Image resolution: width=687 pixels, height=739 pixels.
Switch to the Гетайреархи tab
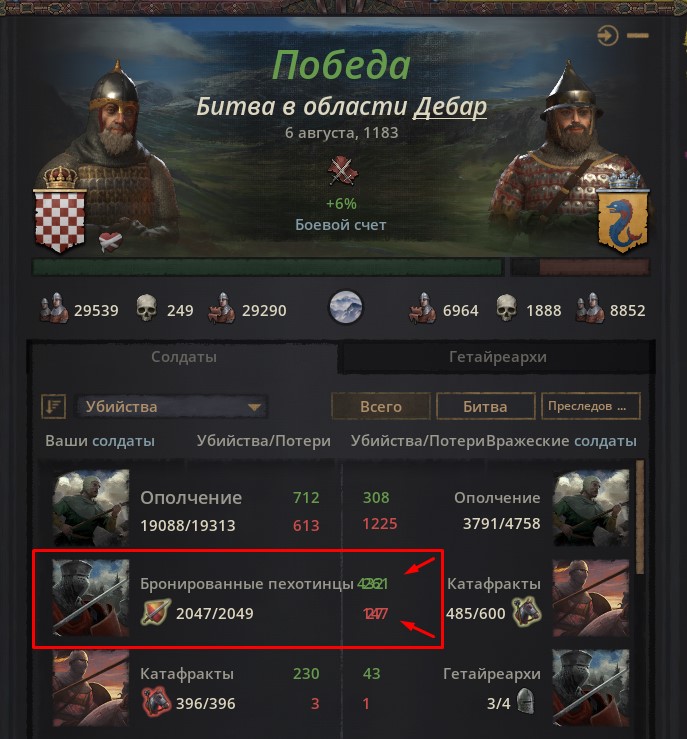click(498, 357)
